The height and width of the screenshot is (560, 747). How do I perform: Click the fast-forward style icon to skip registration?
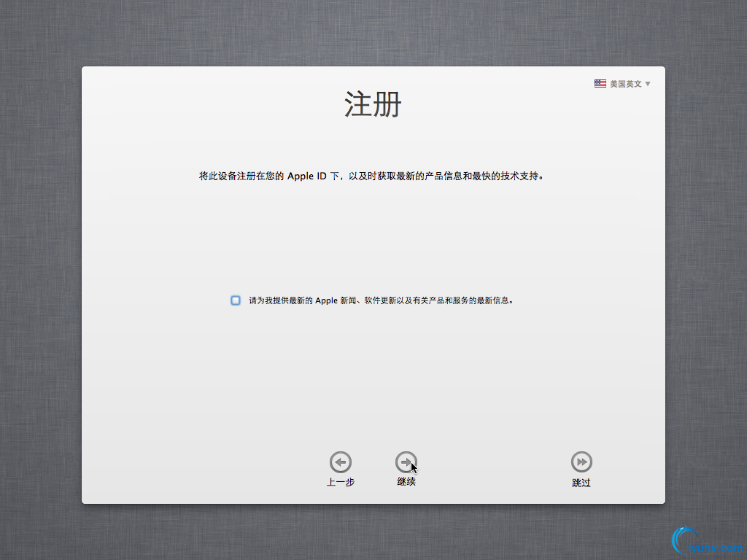point(581,461)
